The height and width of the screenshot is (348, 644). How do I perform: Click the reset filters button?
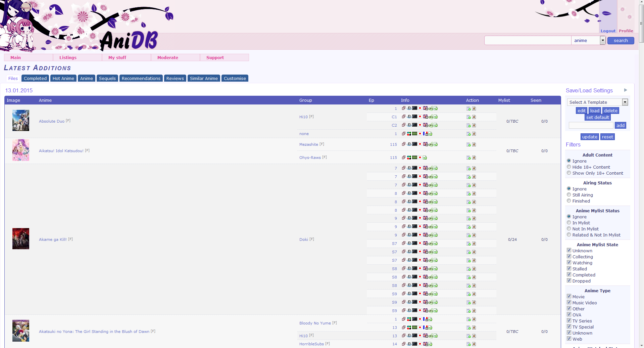coord(607,137)
